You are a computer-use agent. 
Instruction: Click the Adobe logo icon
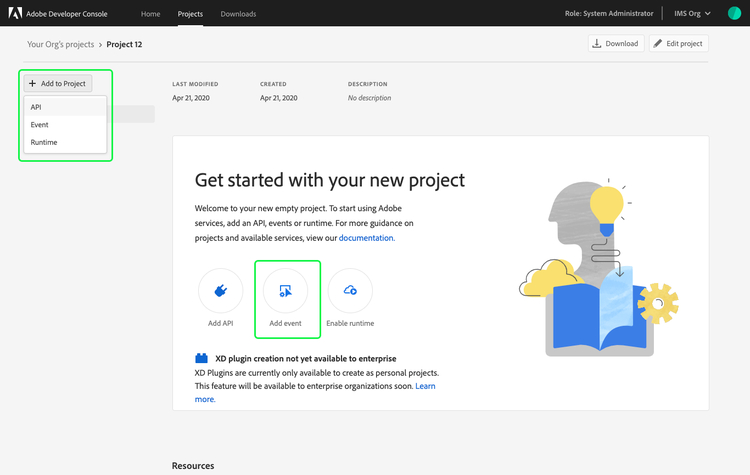point(15,13)
